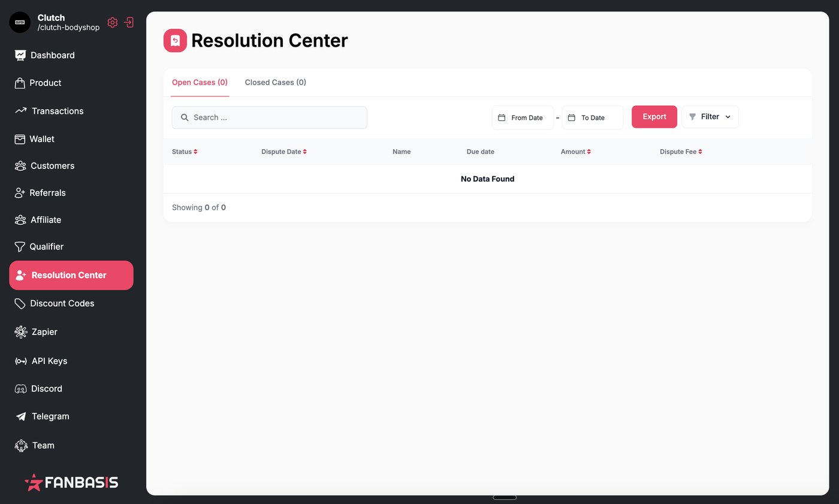Click the Affiliate group icon
Screen dimensions: 839x504
20,220
